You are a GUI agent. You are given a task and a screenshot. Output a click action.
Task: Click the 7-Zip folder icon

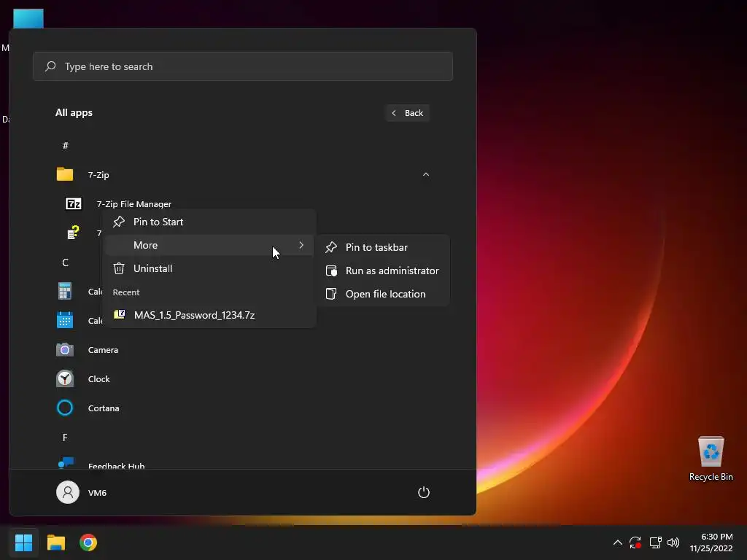coord(65,174)
